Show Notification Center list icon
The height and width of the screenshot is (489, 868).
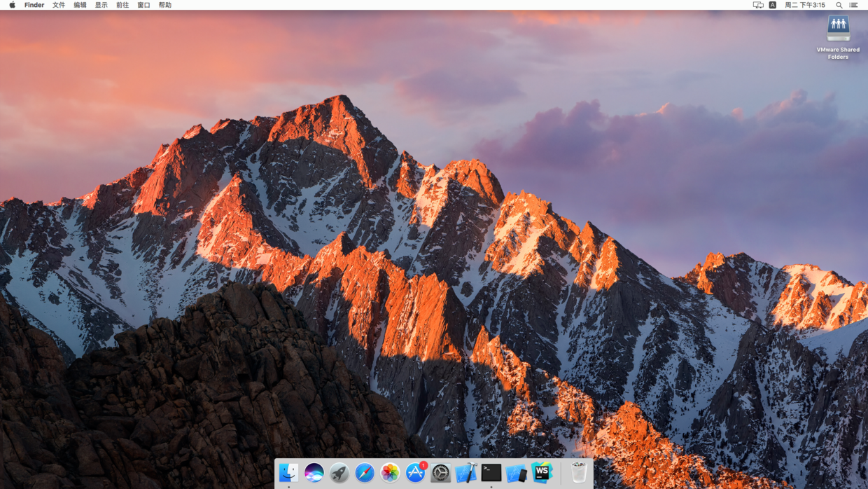click(x=854, y=5)
